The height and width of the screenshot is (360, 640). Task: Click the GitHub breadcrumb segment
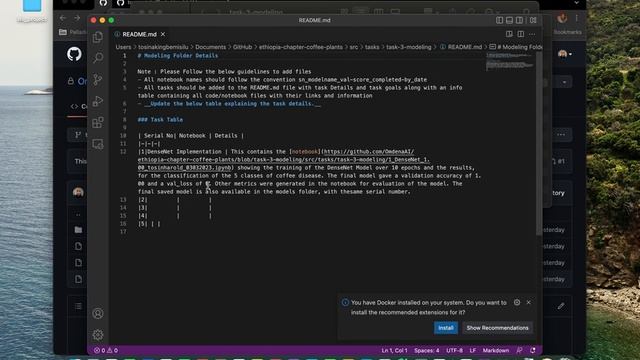pyautogui.click(x=242, y=47)
